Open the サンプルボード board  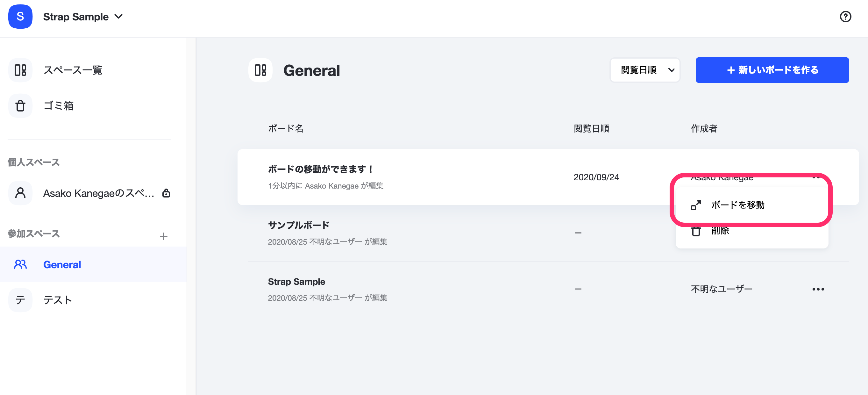click(x=299, y=225)
